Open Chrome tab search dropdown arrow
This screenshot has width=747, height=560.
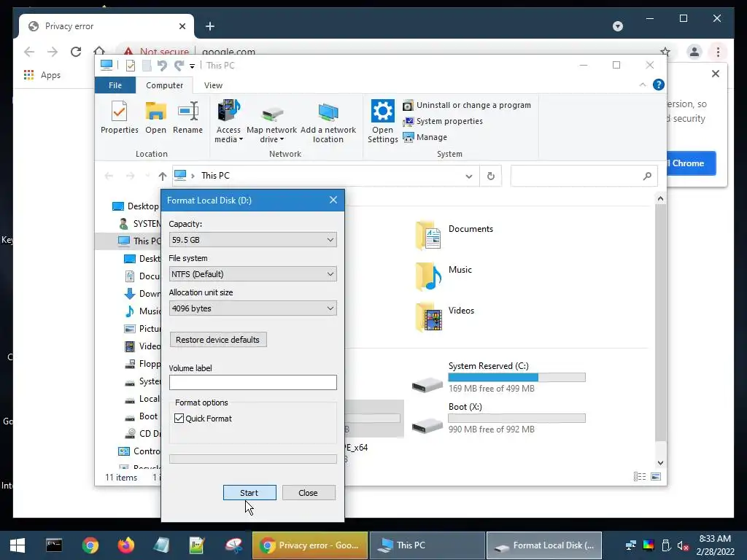[618, 26]
